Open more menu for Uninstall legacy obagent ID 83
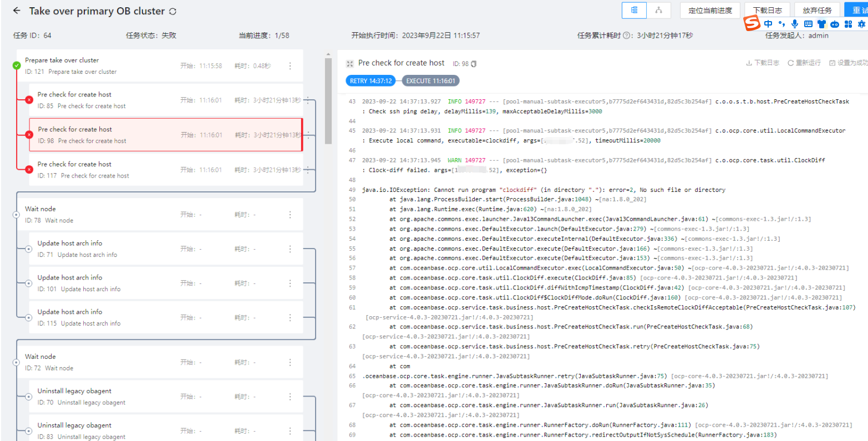This screenshot has width=868, height=441. pos(290,431)
